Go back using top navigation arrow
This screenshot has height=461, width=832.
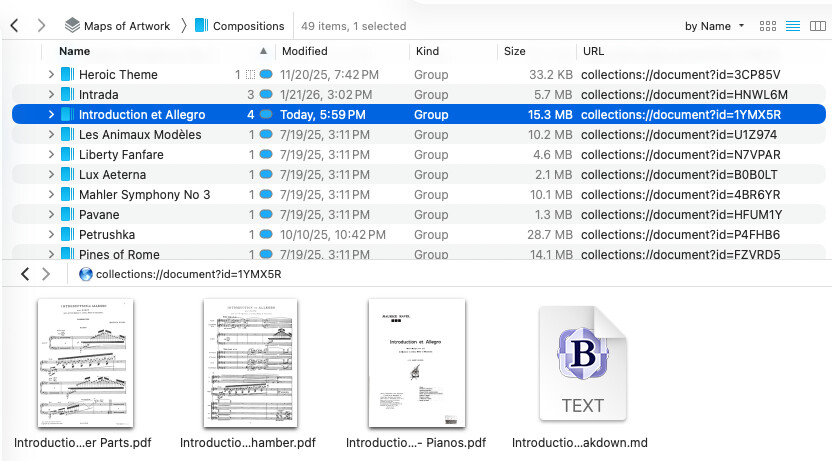tap(15, 26)
